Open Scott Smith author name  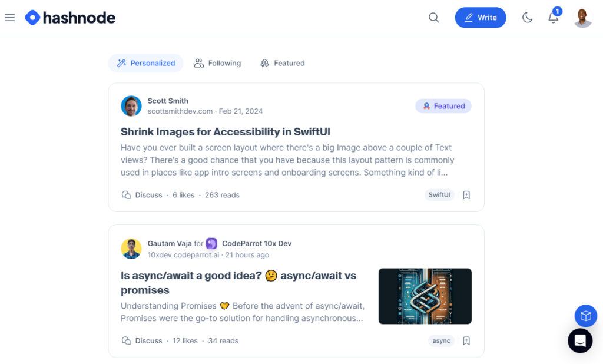point(168,101)
